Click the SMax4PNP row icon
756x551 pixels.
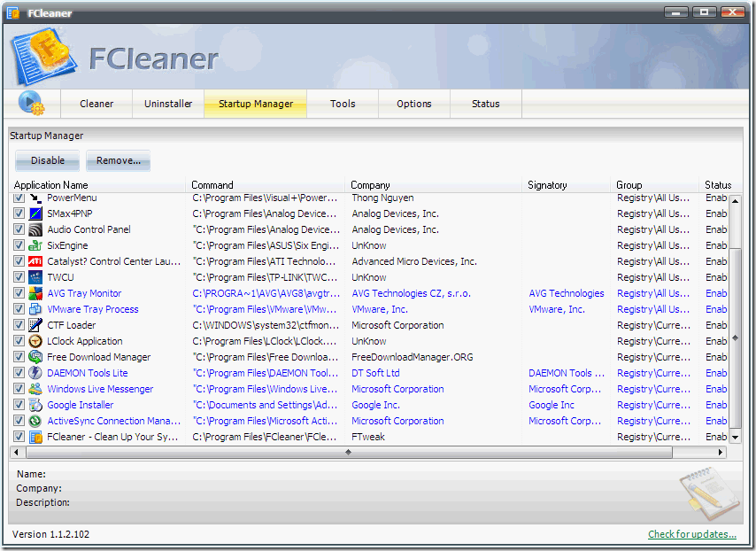coord(35,213)
